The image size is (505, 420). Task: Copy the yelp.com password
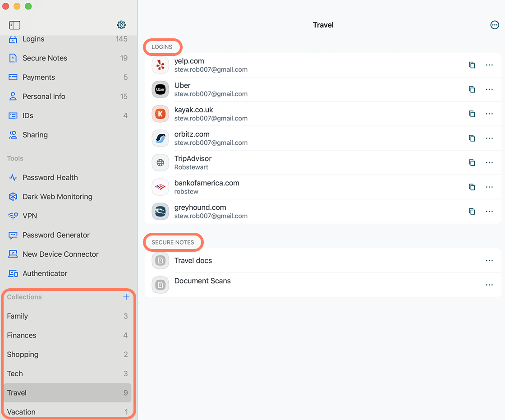[472, 65]
